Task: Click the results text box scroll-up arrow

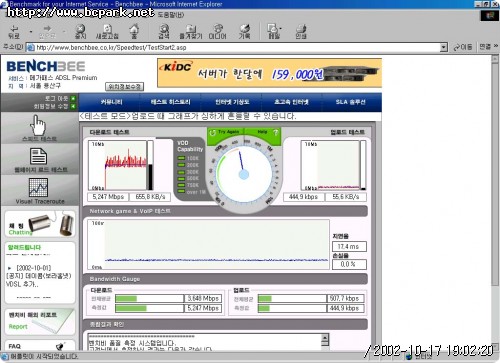Action: coord(325,338)
